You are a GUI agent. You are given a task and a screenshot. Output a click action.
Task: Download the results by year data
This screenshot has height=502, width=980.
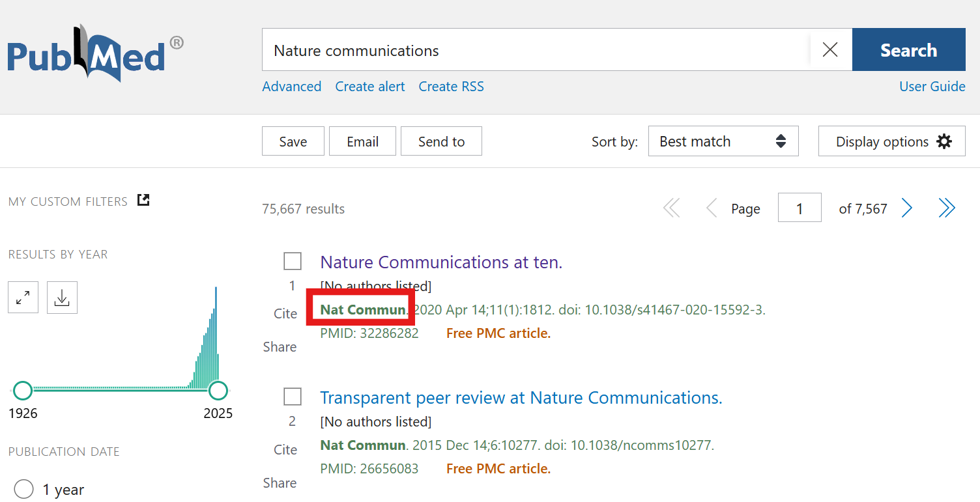pyautogui.click(x=62, y=298)
